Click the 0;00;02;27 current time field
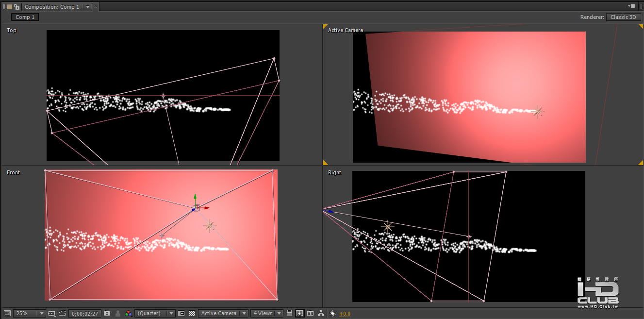The width and height of the screenshot is (644, 319). coord(85,314)
